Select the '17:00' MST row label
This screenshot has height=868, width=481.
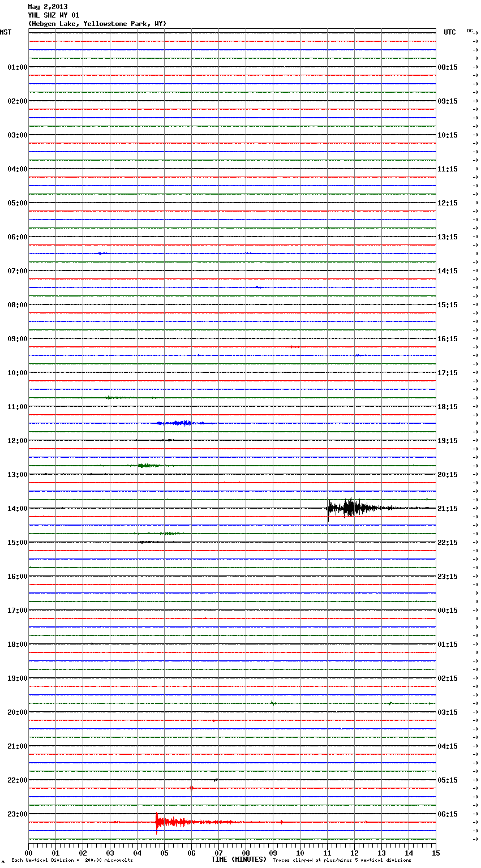coord(18,611)
